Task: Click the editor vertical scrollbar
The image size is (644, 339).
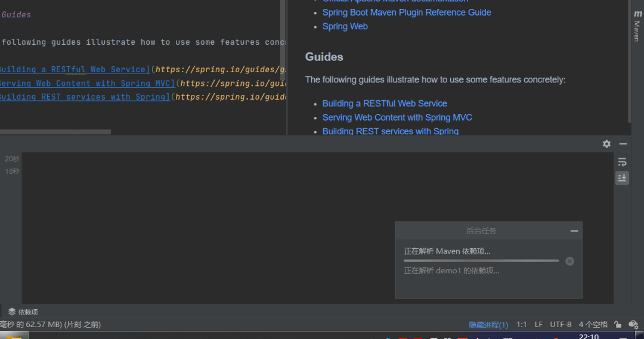Action: [283, 40]
